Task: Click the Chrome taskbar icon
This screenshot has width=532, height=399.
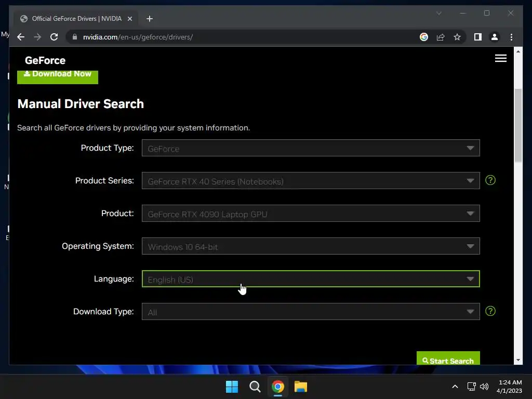Action: (x=277, y=387)
